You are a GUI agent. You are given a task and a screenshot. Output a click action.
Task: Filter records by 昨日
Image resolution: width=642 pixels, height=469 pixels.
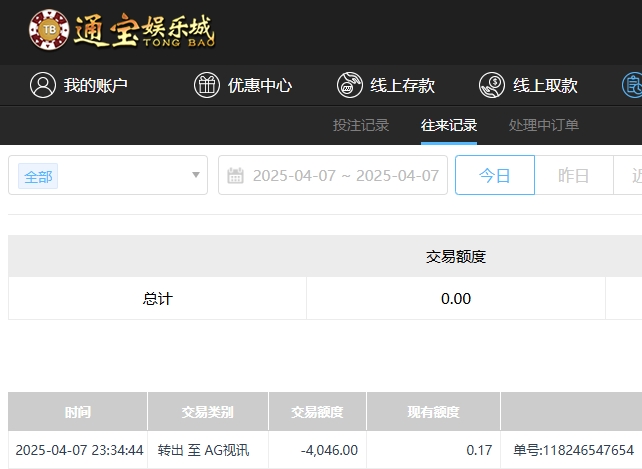(x=574, y=175)
